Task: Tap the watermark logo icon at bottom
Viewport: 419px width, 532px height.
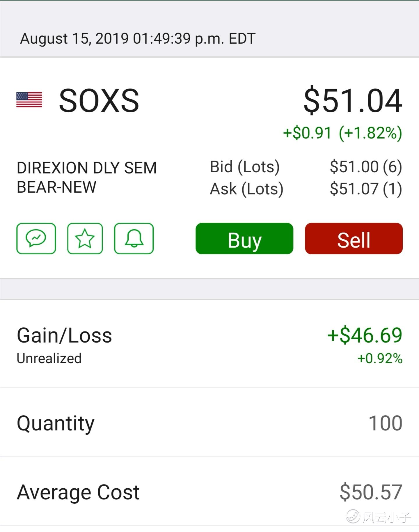Action: click(353, 517)
